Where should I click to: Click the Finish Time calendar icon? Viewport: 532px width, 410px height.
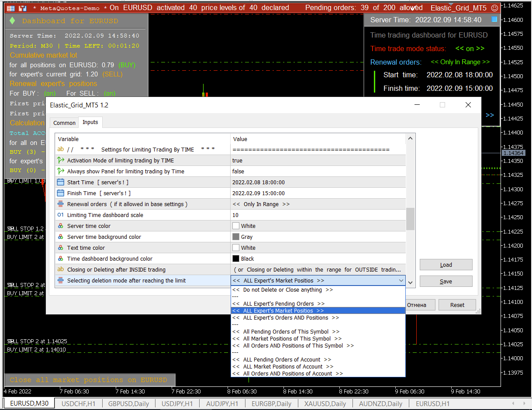[61, 193]
